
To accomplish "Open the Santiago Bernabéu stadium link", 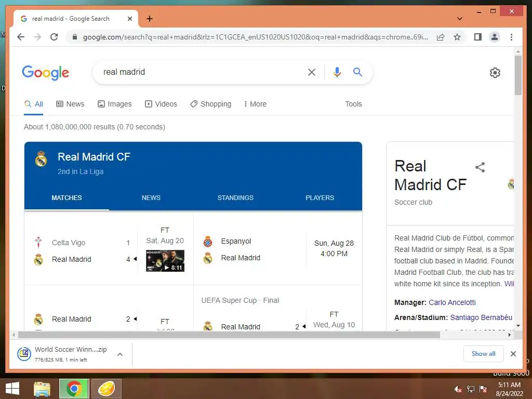I will click(481, 317).
